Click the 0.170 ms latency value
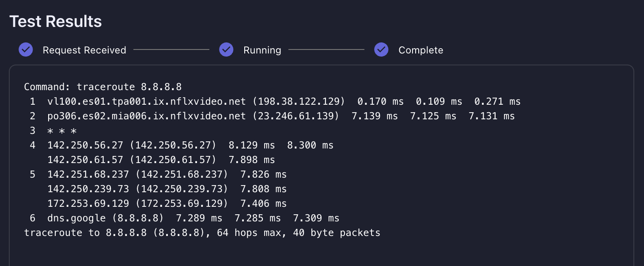Image resolution: width=644 pixels, height=266 pixels. (380, 102)
